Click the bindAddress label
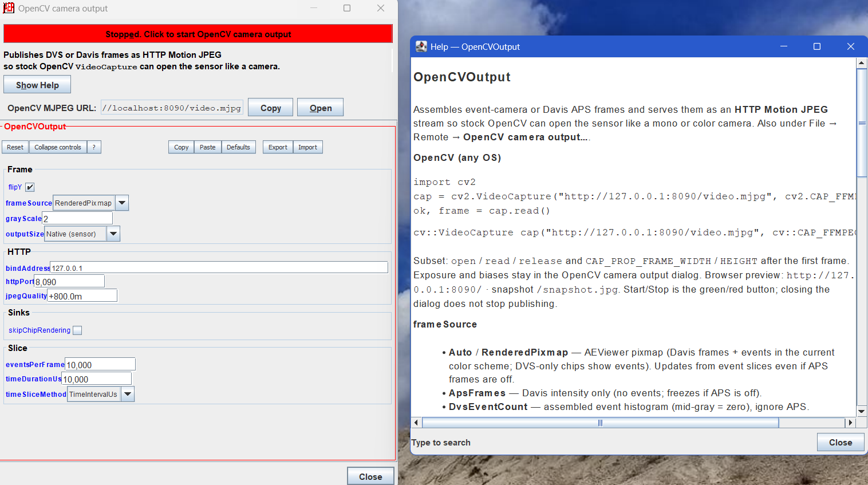This screenshot has height=485, width=868. point(28,268)
